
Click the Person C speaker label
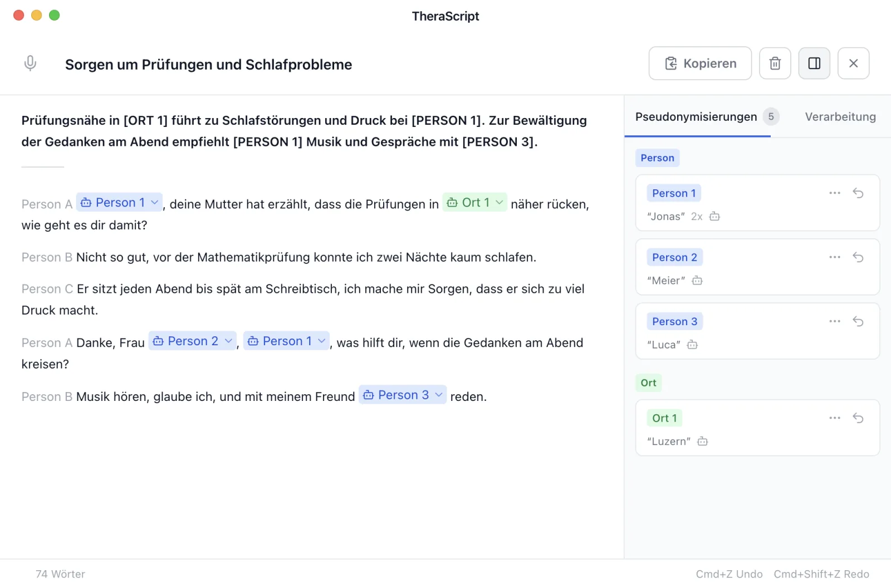coord(47,289)
